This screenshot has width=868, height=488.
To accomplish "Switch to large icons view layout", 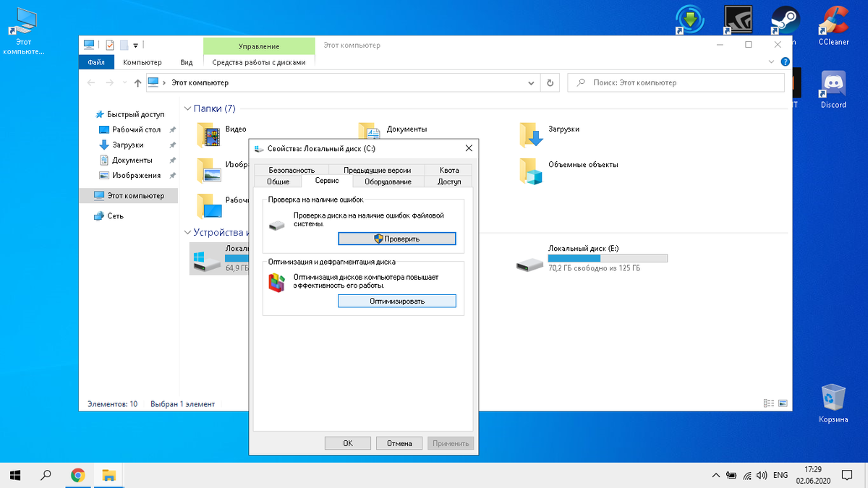I will pos(783,403).
